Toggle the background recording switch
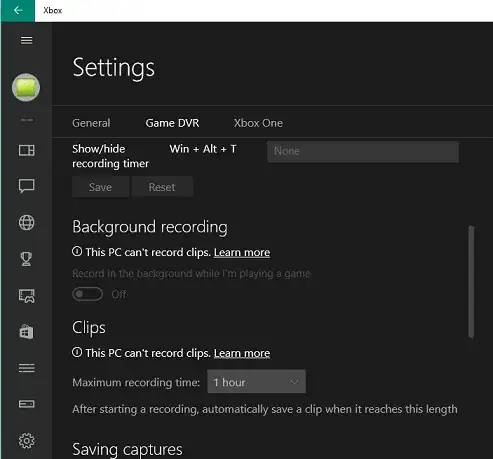 pyautogui.click(x=88, y=294)
